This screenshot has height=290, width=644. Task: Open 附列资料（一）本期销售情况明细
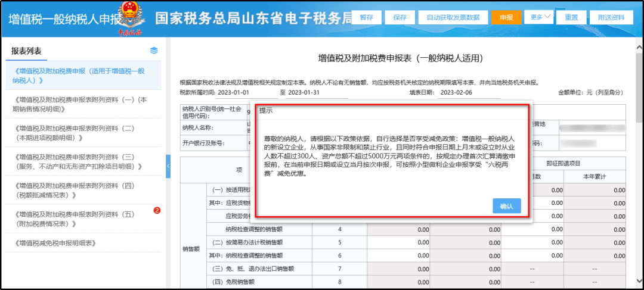pos(83,104)
